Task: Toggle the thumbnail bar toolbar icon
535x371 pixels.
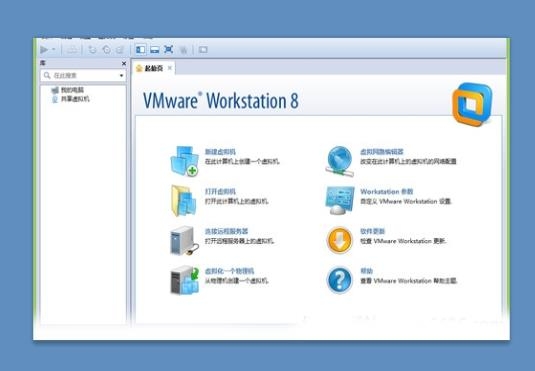Action: [155, 50]
